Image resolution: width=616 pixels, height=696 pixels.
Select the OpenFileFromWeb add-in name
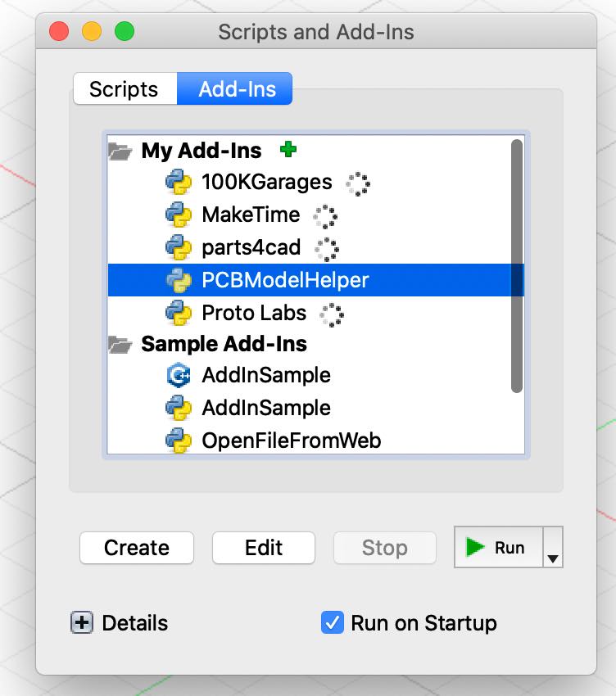coord(292,441)
